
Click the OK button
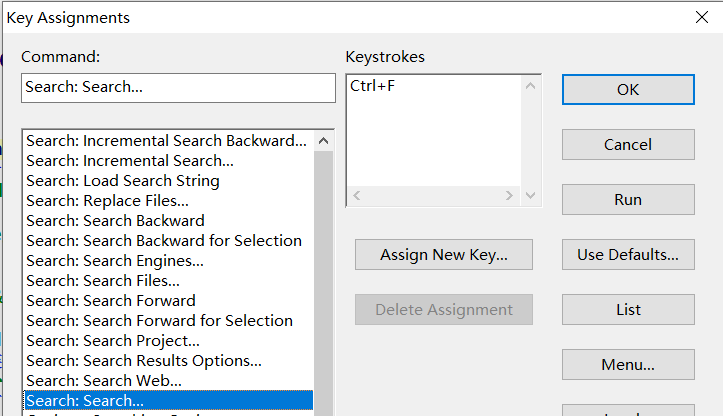[628, 89]
